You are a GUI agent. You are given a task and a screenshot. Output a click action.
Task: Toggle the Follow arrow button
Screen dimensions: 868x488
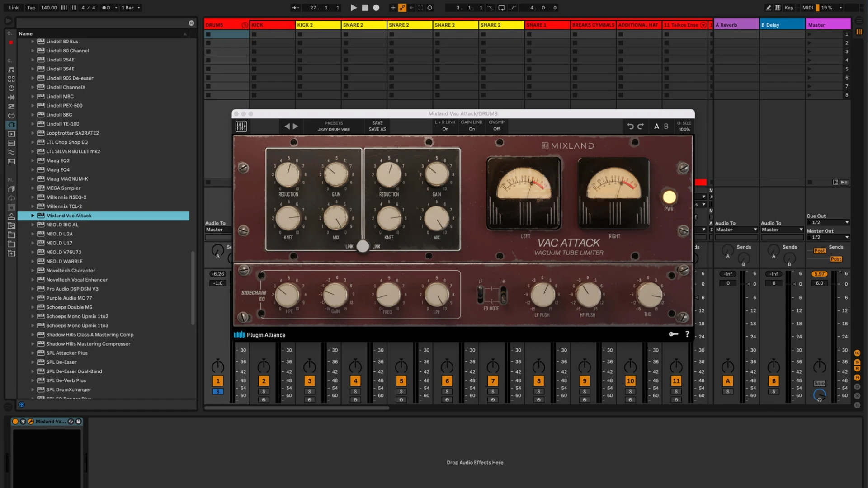point(295,8)
